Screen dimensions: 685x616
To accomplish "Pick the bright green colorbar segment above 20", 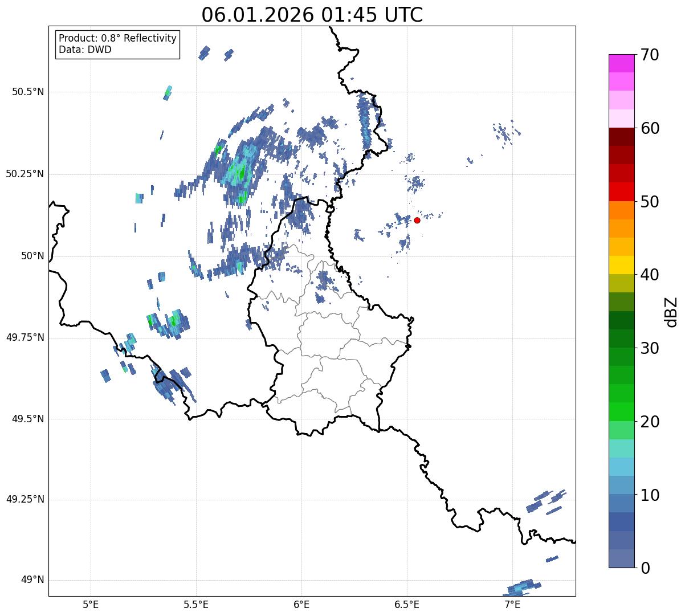I will pos(621,412).
